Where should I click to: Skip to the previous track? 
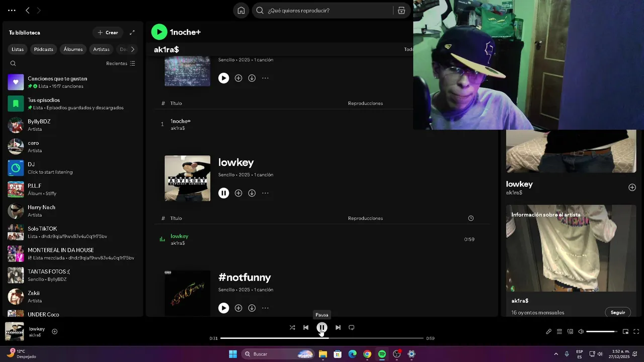[x=306, y=327]
